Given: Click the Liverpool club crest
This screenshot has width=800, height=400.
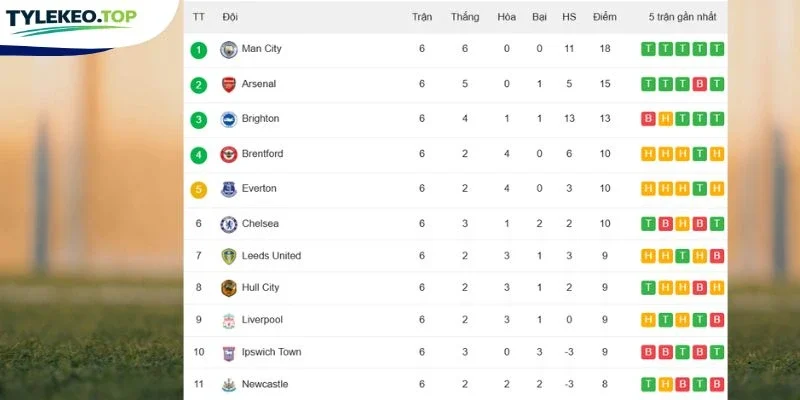Looking at the screenshot, I should [229, 320].
